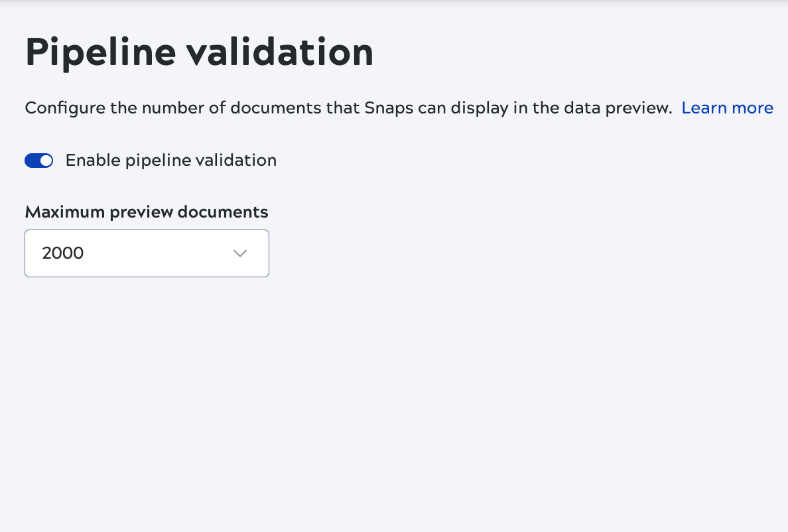The height and width of the screenshot is (532, 788).
Task: Click the Maximum preview documents label
Action: 146,212
